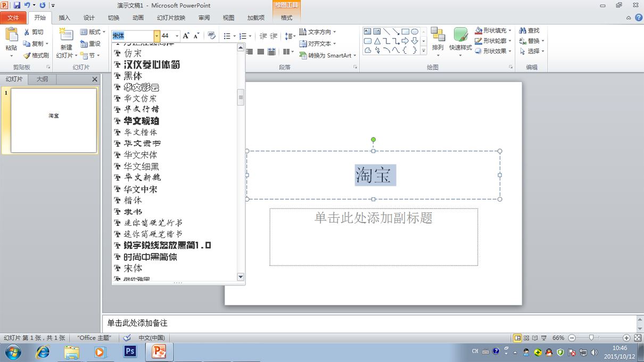The height and width of the screenshot is (362, 644).
Task: Open the font name dropdown arrow
Action: click(156, 36)
